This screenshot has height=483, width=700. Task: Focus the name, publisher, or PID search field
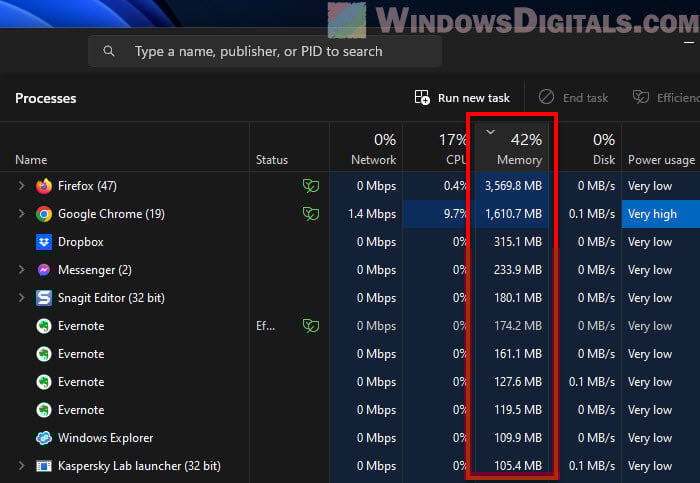tap(265, 51)
